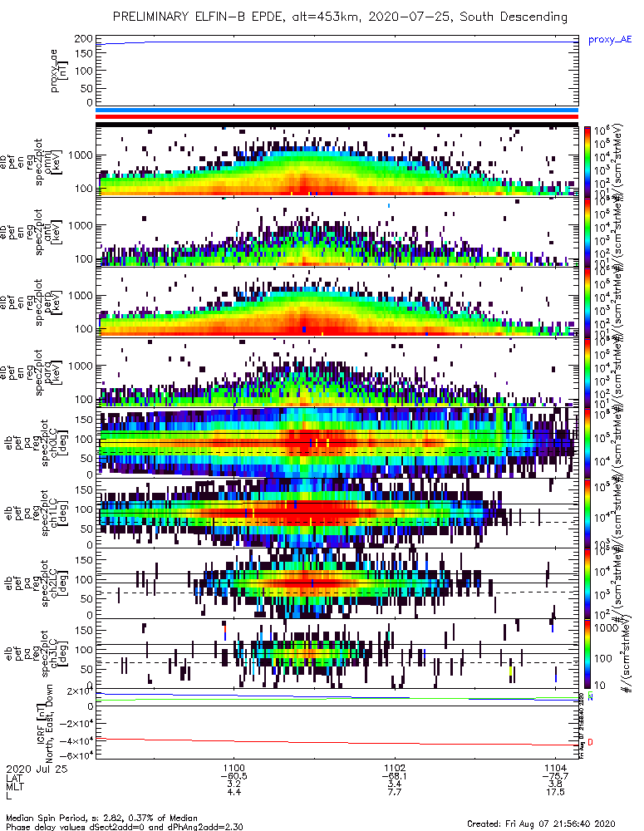Screen dimensions: 644x831
Task: Click the red Down-component line in the IGRF panel
Action: tap(337, 742)
